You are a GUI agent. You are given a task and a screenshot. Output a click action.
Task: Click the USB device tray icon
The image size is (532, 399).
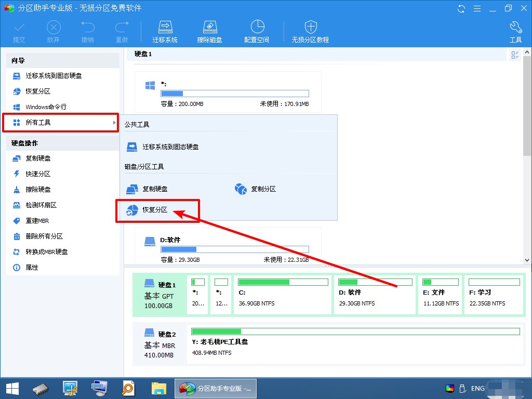[x=462, y=389]
